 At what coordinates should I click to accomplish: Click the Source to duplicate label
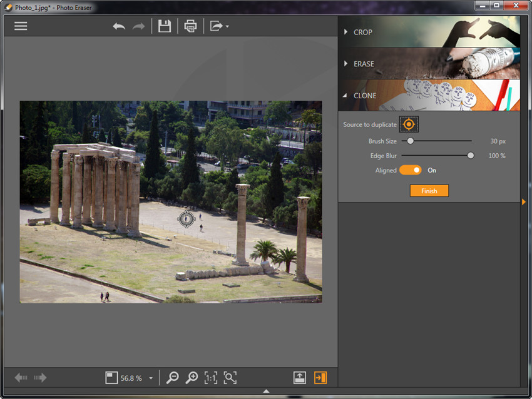370,124
